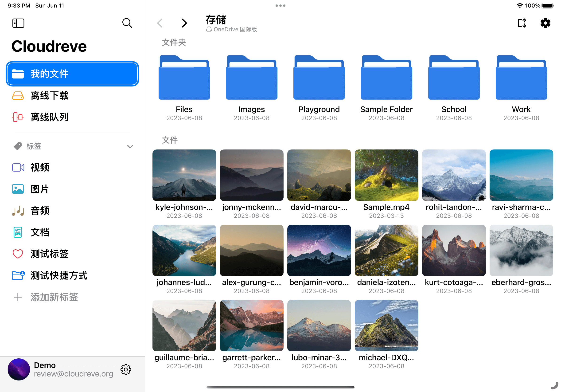Open the Sample Folder folder
This screenshot has height=392, width=561.
[386, 78]
